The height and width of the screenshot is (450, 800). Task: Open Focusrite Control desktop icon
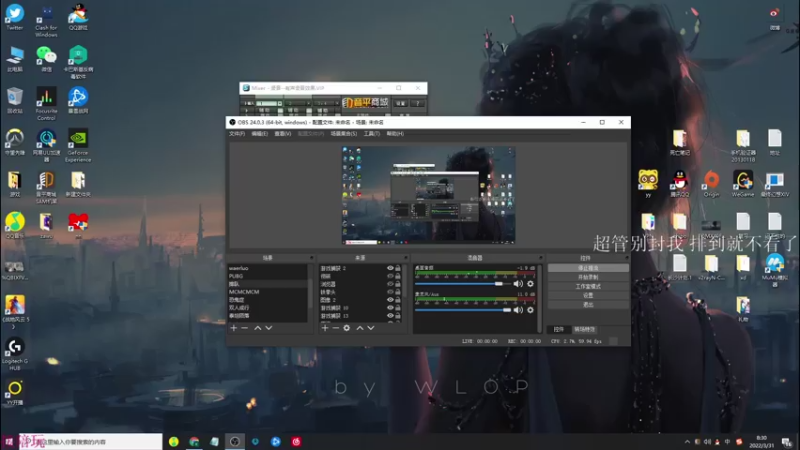pyautogui.click(x=46, y=104)
